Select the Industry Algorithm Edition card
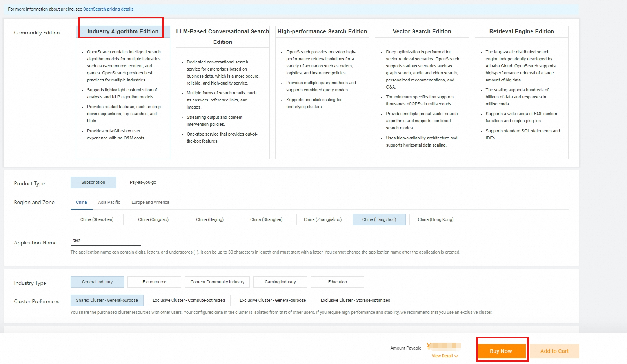 [x=123, y=92]
